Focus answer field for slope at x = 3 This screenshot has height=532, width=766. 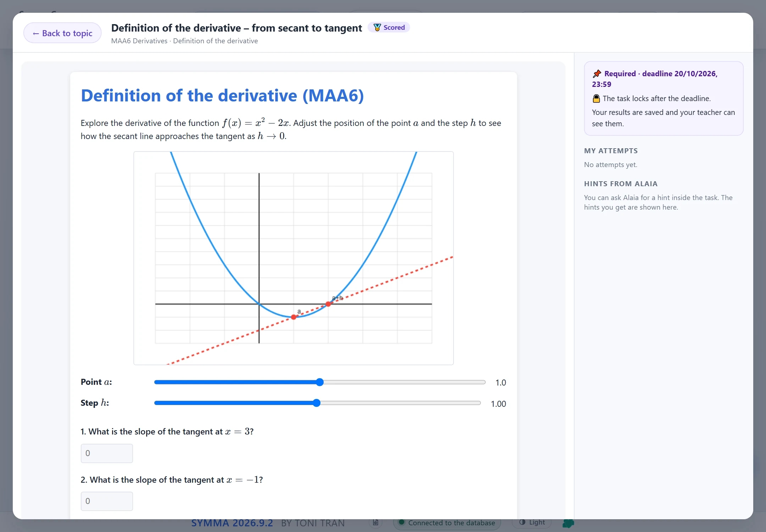(107, 453)
